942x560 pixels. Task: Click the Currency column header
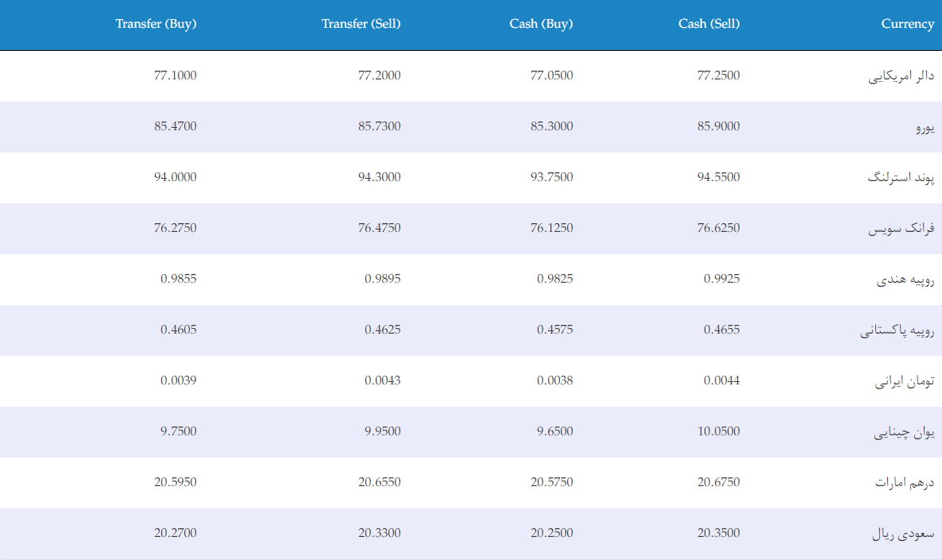click(x=908, y=24)
